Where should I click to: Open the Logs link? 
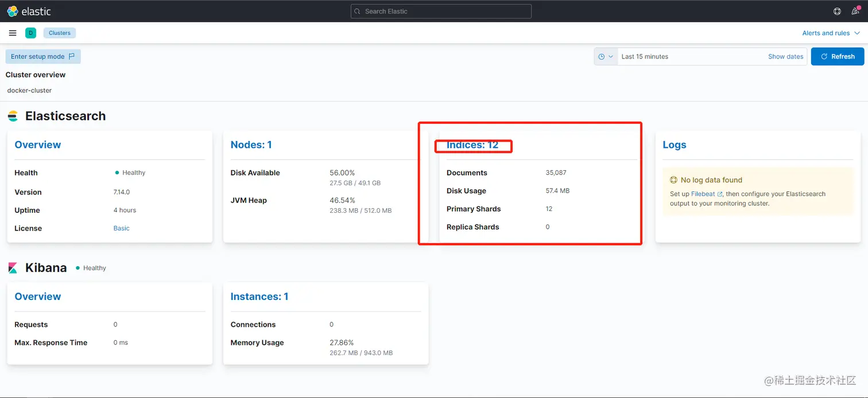click(x=675, y=145)
